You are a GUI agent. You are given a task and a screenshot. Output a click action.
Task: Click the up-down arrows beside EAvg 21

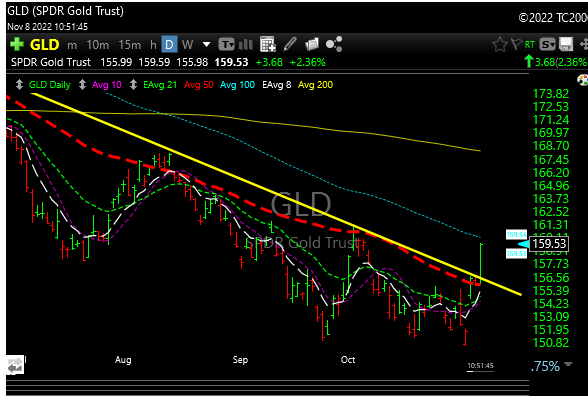(133, 85)
